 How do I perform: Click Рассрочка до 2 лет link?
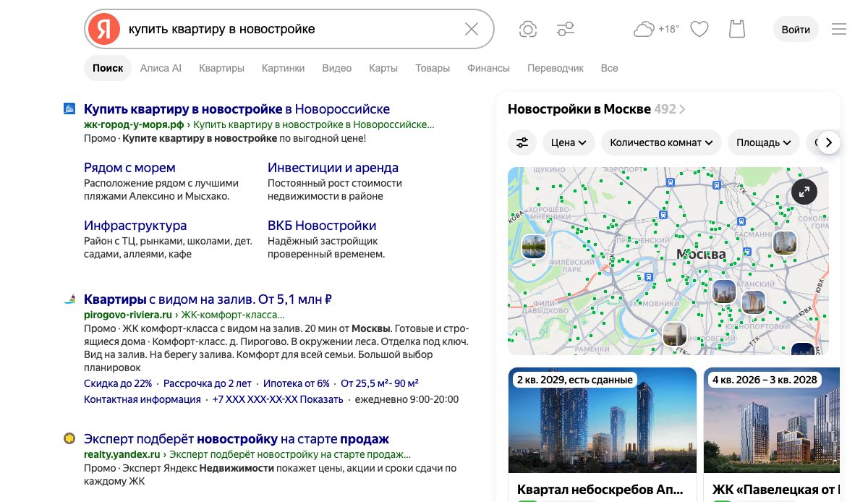coord(208,383)
